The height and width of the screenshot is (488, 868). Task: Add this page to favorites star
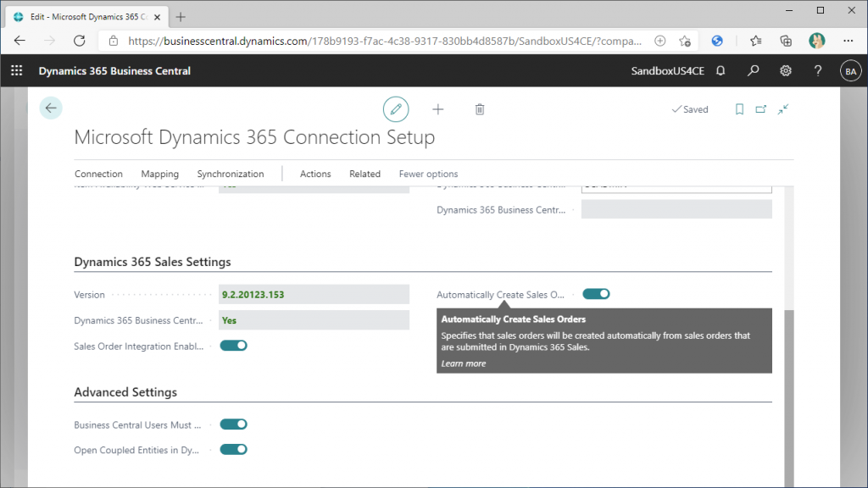point(685,41)
